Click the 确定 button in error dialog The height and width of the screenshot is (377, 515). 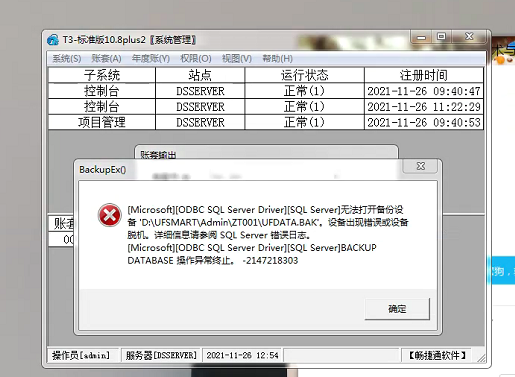(397, 309)
